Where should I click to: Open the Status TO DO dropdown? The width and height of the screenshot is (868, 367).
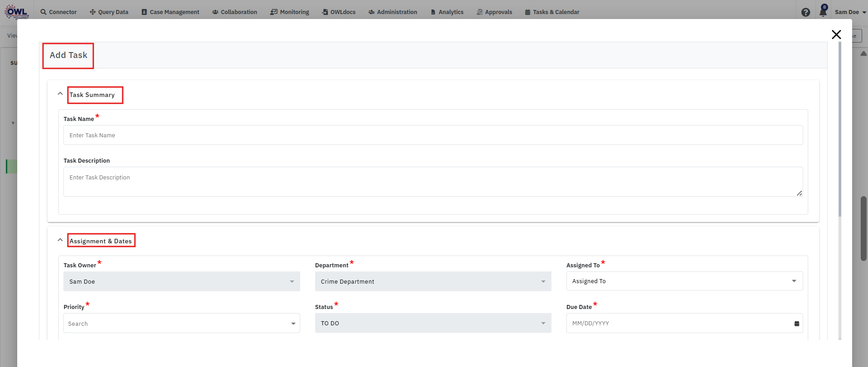coord(433,323)
